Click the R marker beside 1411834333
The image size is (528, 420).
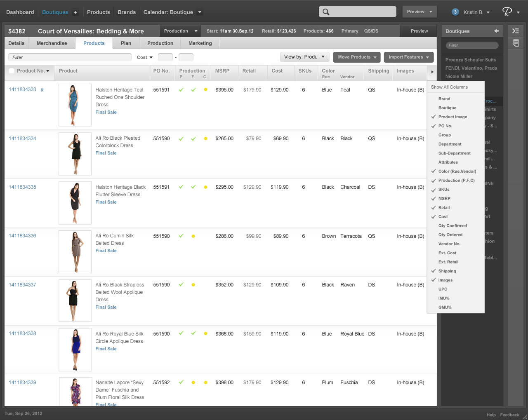point(42,90)
